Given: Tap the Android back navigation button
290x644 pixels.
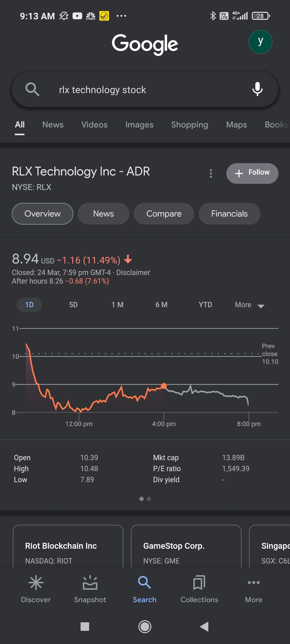Looking at the screenshot, I should tap(205, 627).
